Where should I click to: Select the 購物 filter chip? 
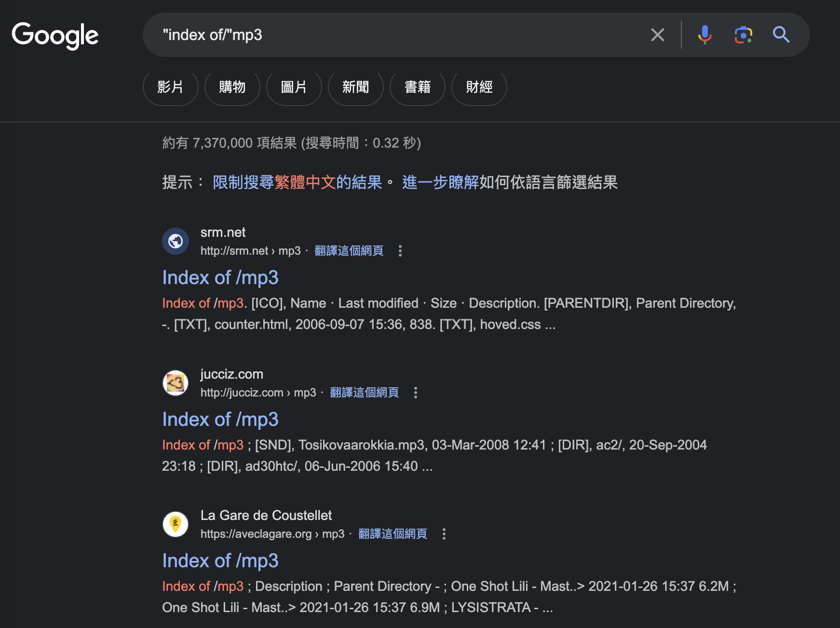(x=232, y=88)
